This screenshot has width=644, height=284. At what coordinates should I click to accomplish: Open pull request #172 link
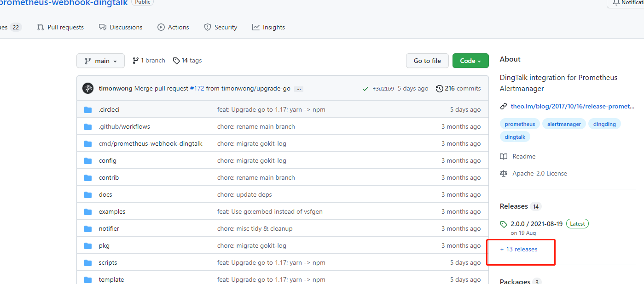[197, 88]
